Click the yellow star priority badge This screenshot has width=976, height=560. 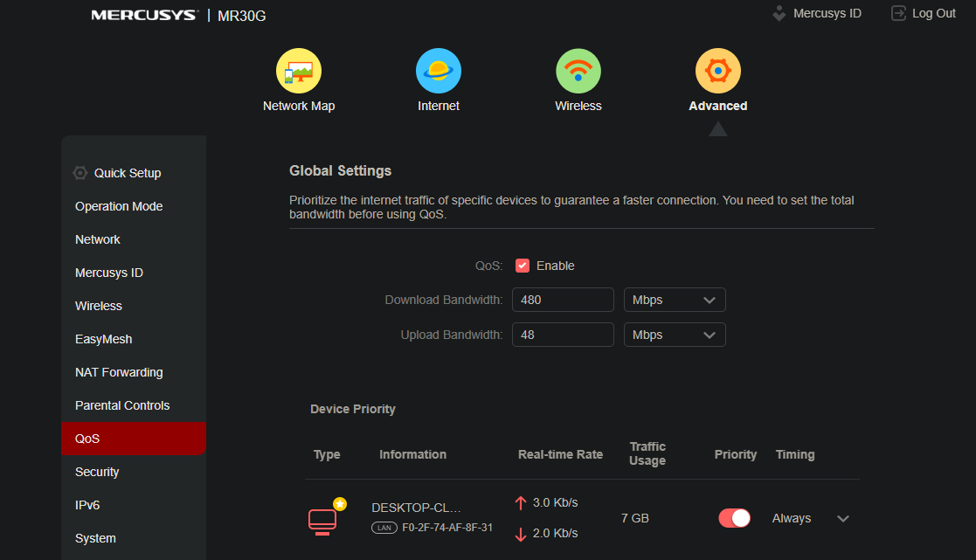coord(340,504)
